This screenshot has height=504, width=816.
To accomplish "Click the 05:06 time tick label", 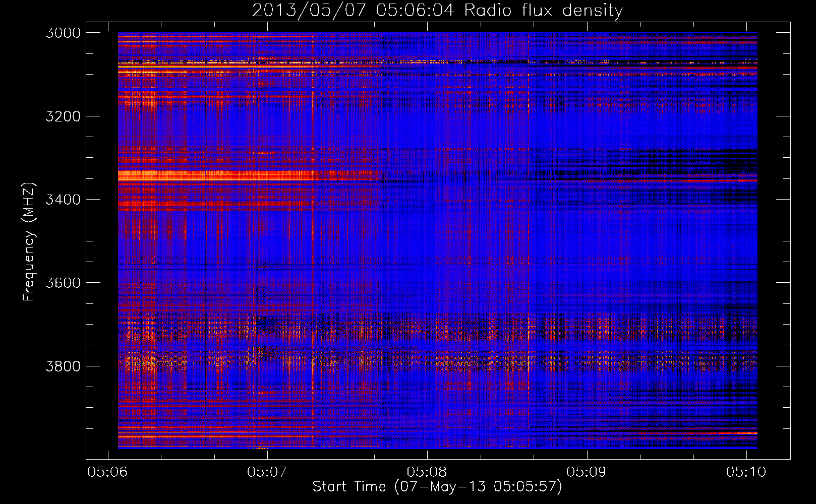I will coord(107,472).
